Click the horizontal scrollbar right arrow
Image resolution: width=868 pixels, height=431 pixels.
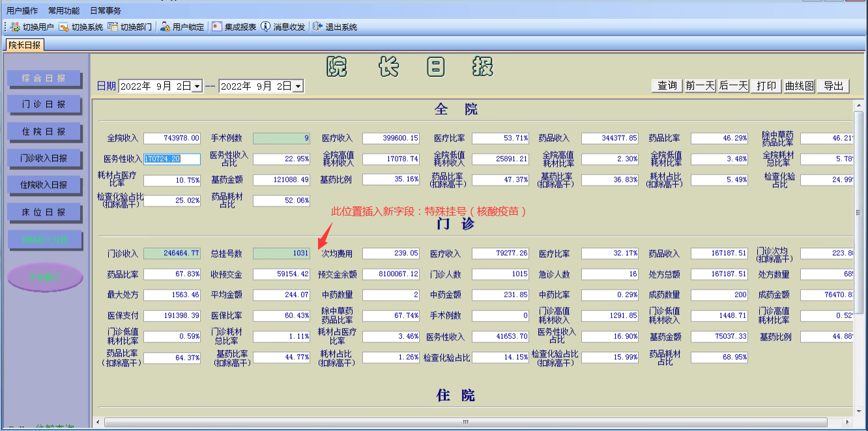[848, 423]
